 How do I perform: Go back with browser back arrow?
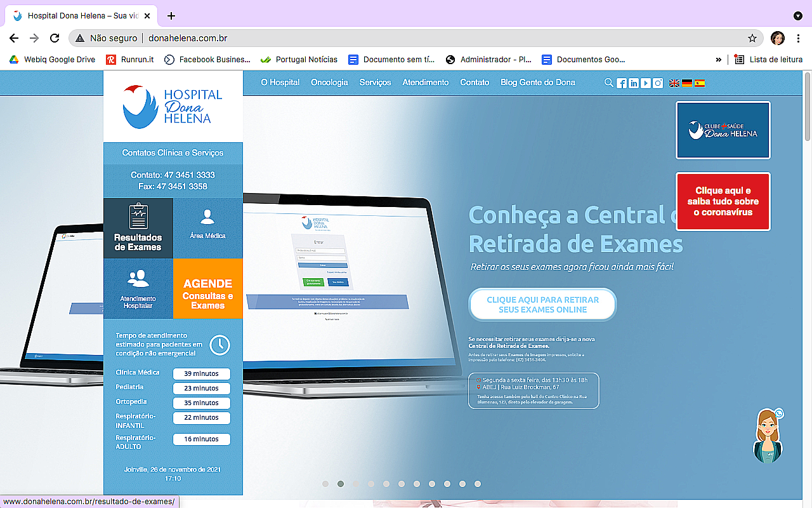(x=14, y=38)
